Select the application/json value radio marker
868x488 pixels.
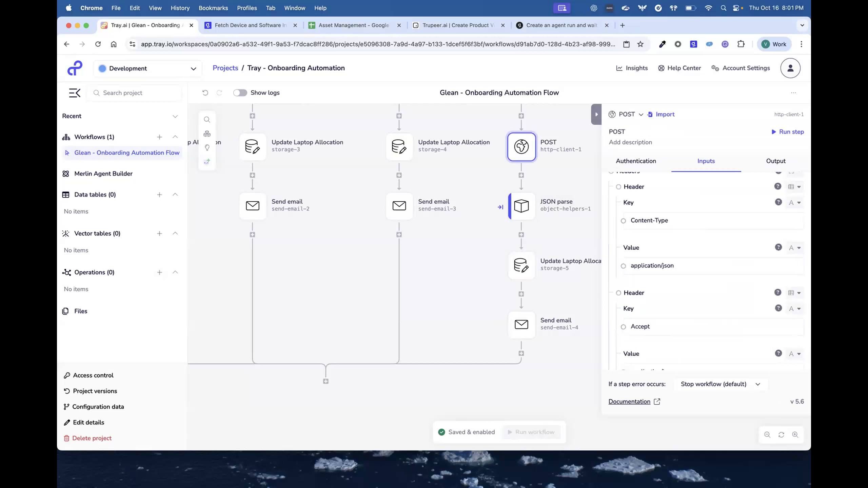624,266
